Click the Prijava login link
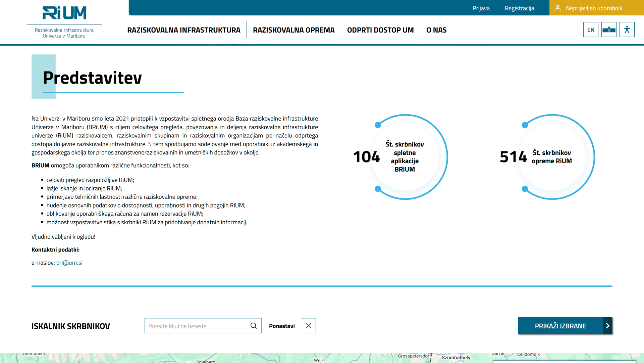 coord(481,8)
